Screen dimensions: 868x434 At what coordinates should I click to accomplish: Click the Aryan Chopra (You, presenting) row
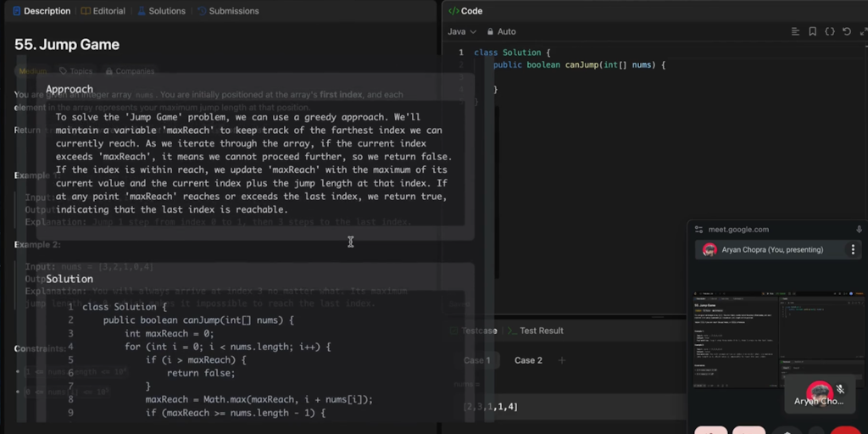779,250
